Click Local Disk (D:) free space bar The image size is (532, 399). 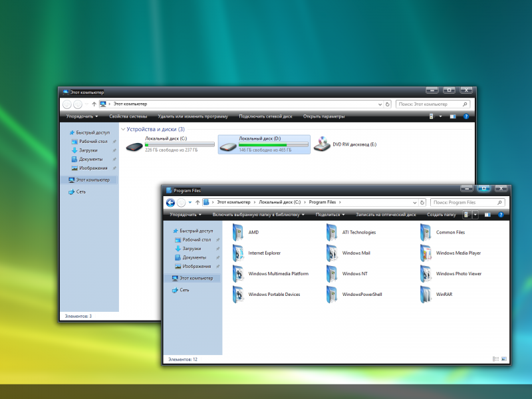pos(273,144)
